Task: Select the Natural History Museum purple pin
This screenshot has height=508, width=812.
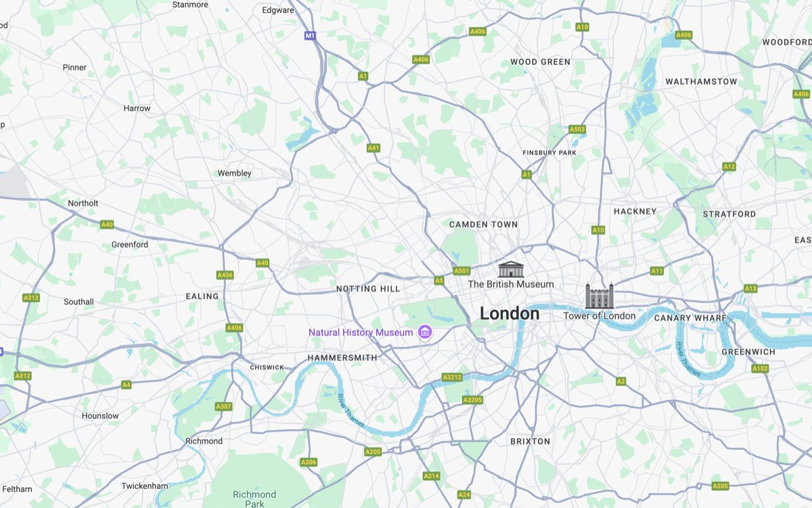Action: click(425, 332)
